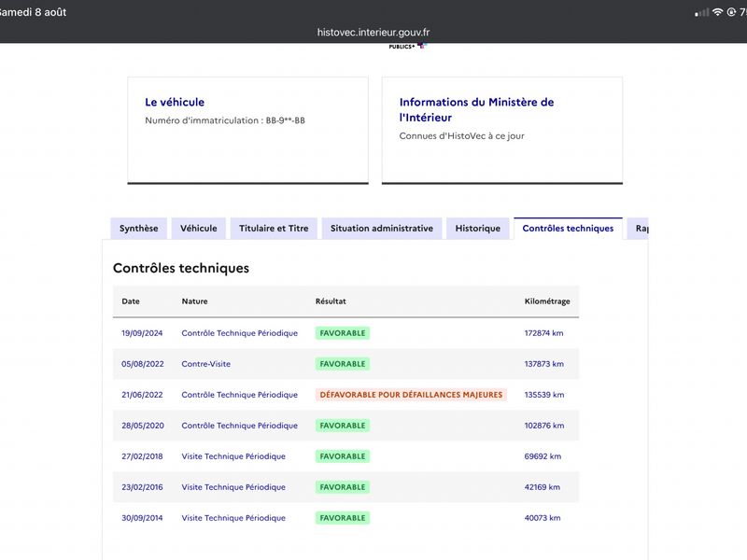Click the 172874 km mileage value
The image size is (747, 560).
pyautogui.click(x=543, y=333)
